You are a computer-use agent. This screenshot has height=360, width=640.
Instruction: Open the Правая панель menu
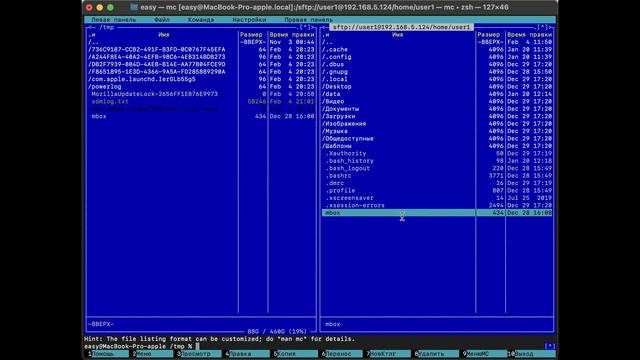(308, 20)
